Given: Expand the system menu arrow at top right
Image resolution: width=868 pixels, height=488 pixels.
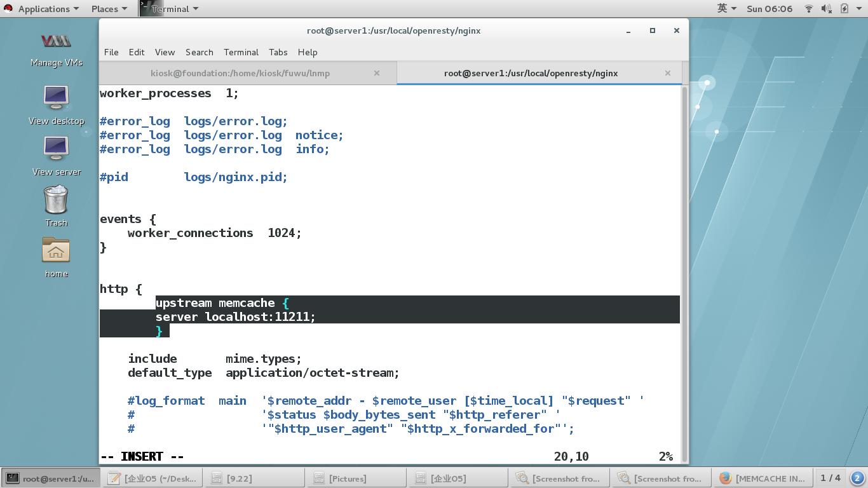Looking at the screenshot, I should (x=859, y=9).
